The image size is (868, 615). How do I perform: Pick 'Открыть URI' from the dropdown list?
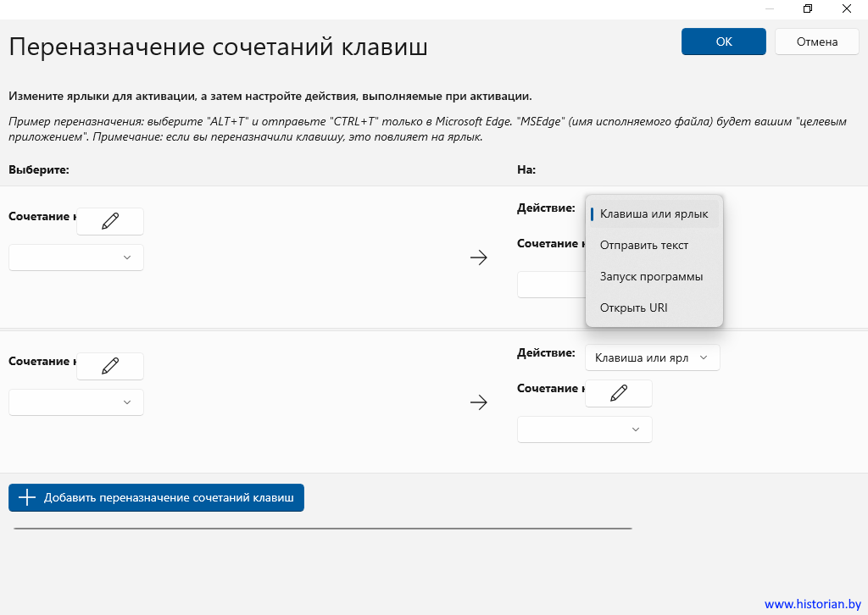click(x=633, y=307)
